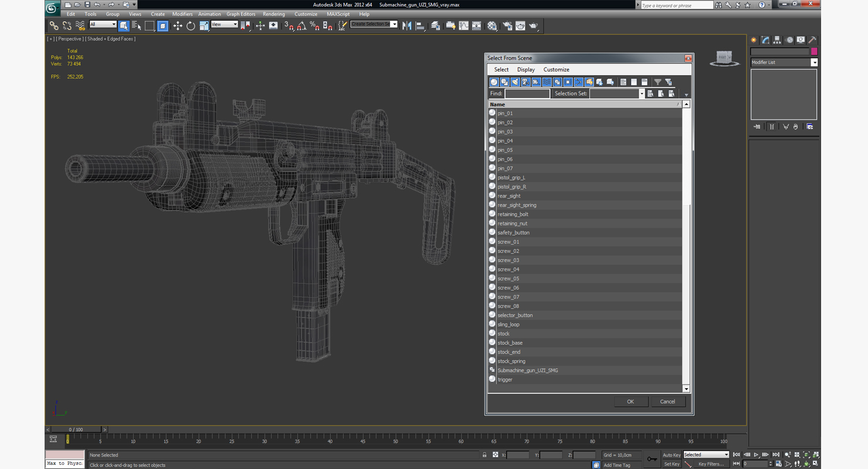The image size is (868, 469).
Task: Click the 3ds Max application logo button
Action: pyautogui.click(x=52, y=8)
